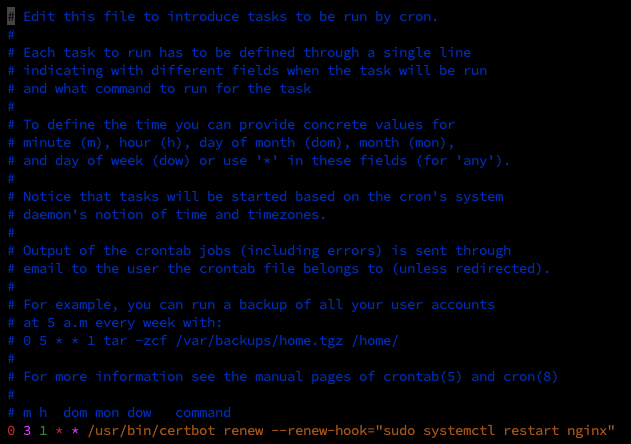This screenshot has width=631, height=444.
Task: Click '/var/backups/home.tgz' in the example line
Action: click(249, 340)
